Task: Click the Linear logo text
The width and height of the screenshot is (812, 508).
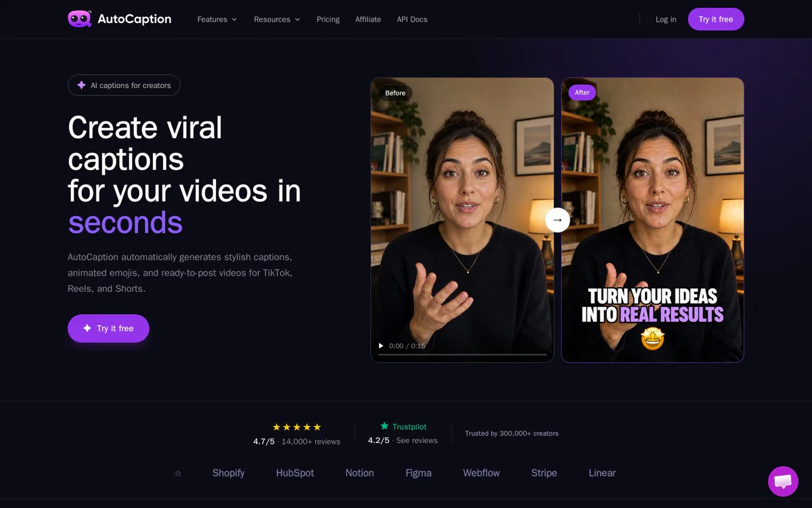Action: click(x=602, y=473)
